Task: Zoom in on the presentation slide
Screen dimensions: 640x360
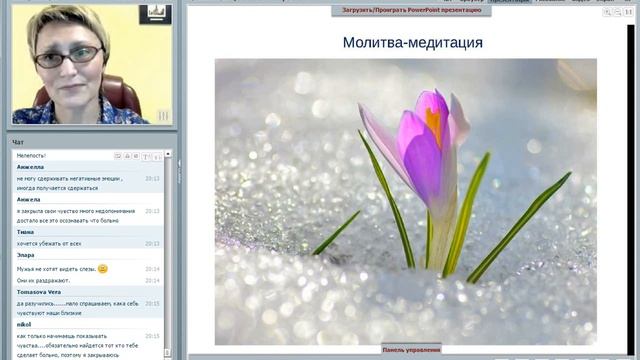Action: (x=607, y=12)
